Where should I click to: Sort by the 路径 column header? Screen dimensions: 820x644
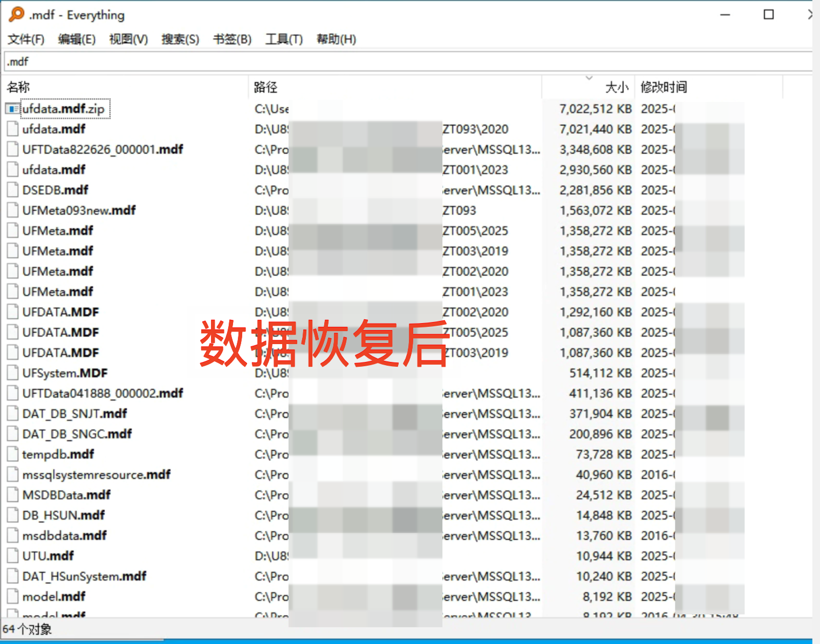tap(265, 87)
